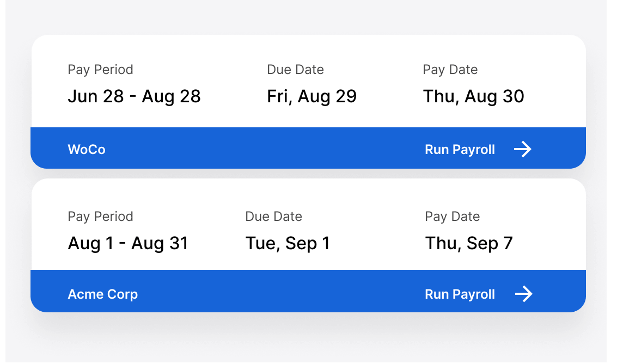Click the Thu, Aug 30 pay date
The height and width of the screenshot is (364, 617).
(x=473, y=96)
